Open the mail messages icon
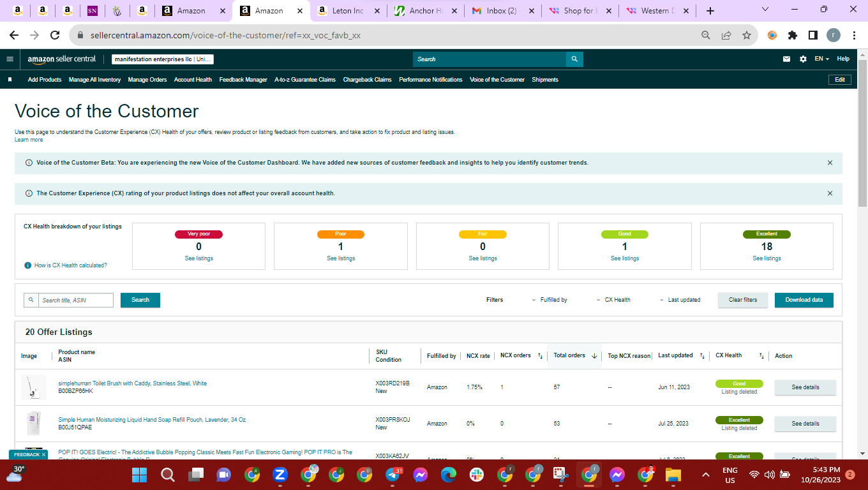This screenshot has height=490, width=868. pos(786,59)
